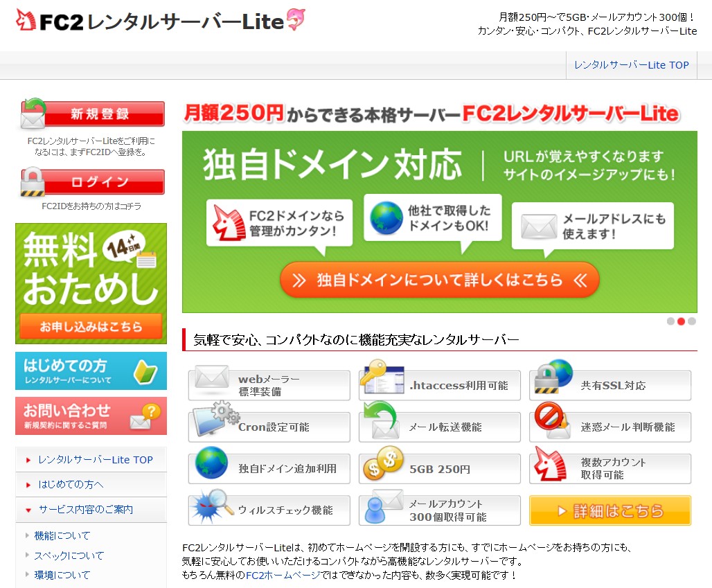The height and width of the screenshot is (588, 712).
Task: Open レンタルサーバーLite TOP in top navigation bar
Action: [631, 65]
